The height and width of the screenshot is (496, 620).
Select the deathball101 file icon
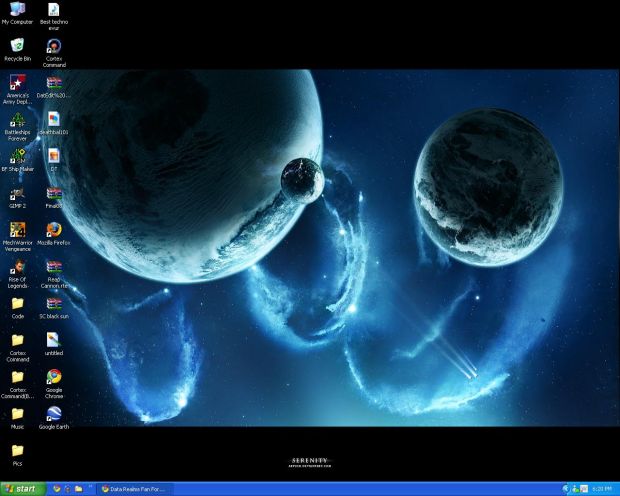click(x=54, y=123)
